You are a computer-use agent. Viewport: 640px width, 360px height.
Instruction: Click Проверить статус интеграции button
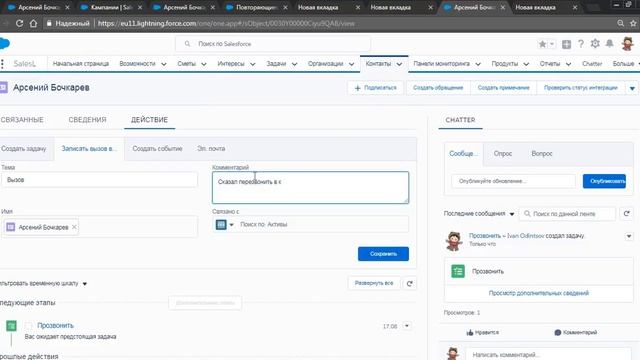click(x=580, y=88)
